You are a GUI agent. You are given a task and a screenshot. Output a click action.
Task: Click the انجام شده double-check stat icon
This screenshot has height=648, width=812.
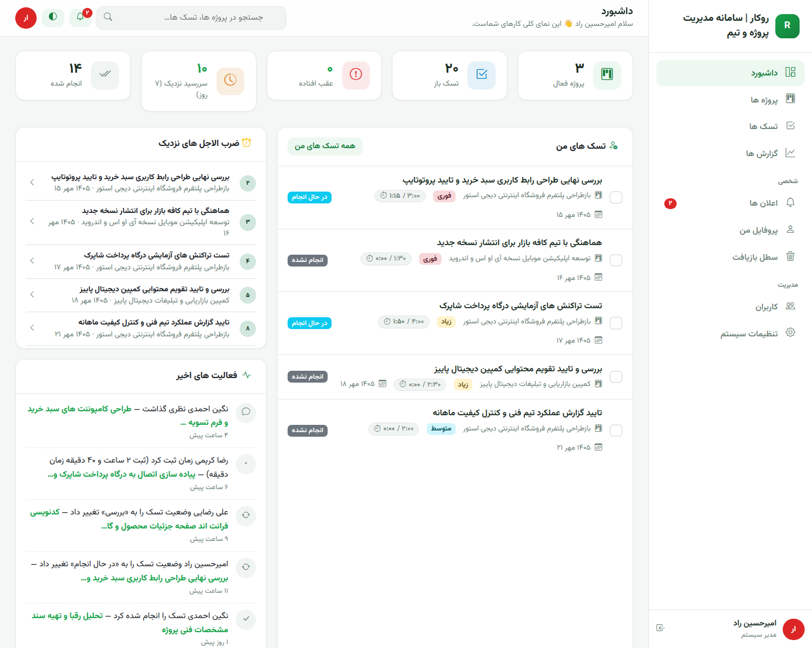point(105,76)
